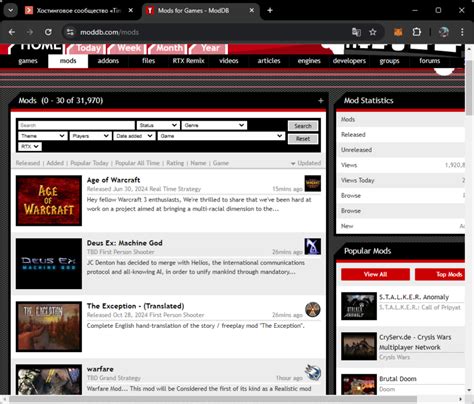The image size is (474, 404).
Task: Click the horizontal page scrollbar
Action: tap(213, 399)
